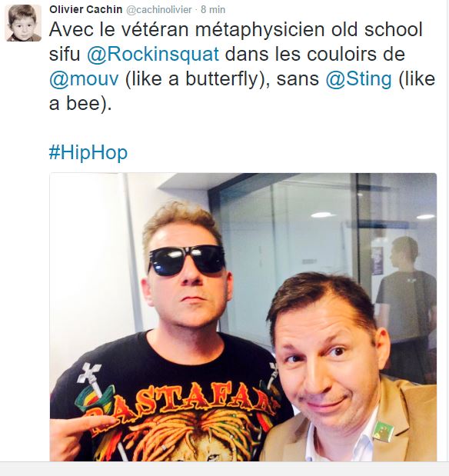Follow the @mouv mention link
The height and width of the screenshot is (476, 449).
tap(84, 79)
